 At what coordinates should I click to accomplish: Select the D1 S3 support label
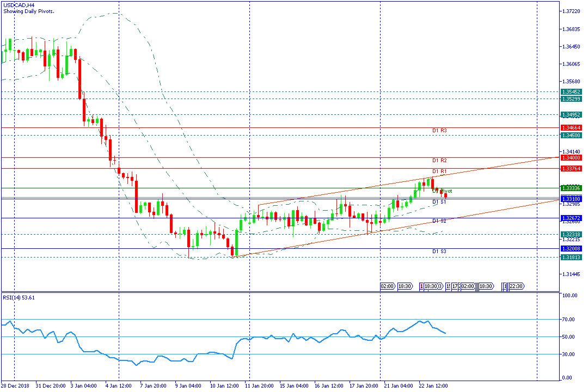pyautogui.click(x=439, y=251)
